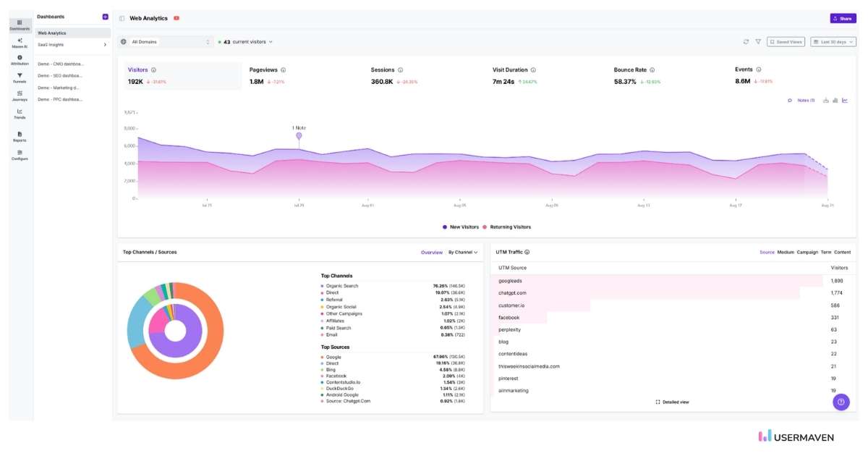Open the UTM Traffic Detailed view link

coord(672,402)
